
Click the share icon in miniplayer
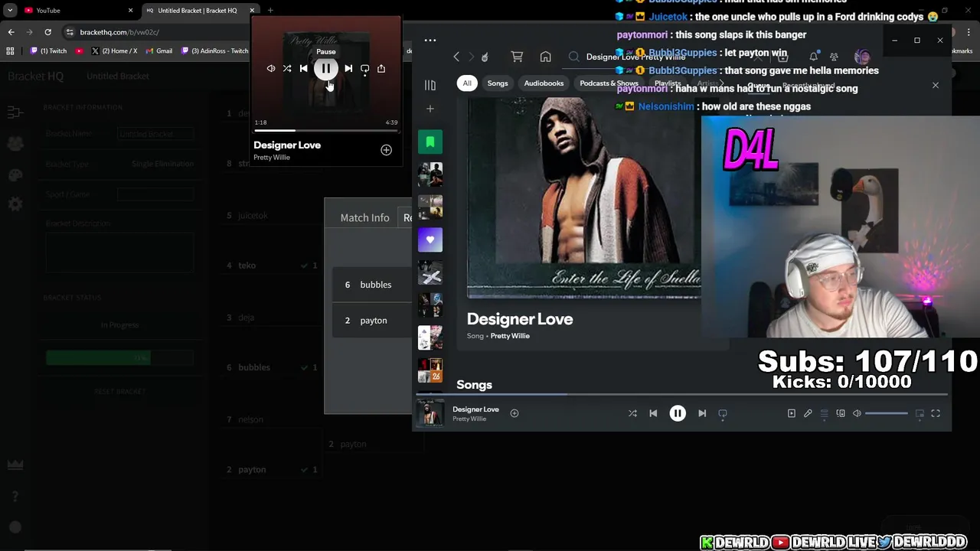pyautogui.click(x=381, y=69)
